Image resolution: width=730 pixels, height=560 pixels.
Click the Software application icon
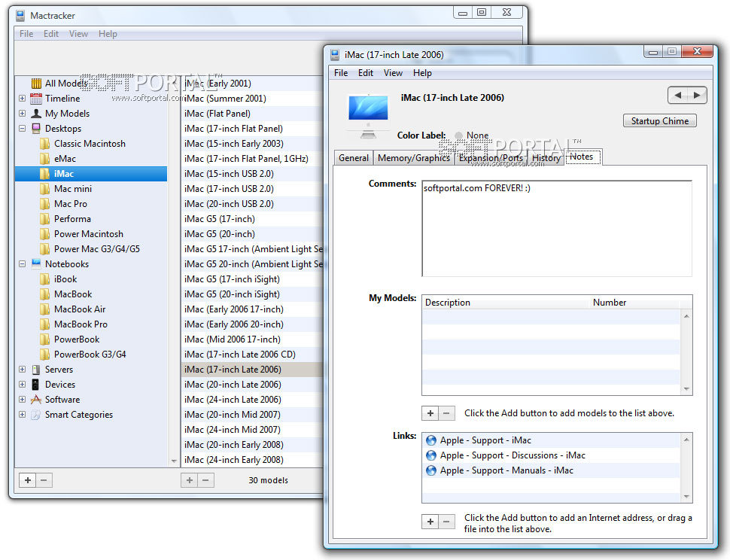tap(36, 400)
